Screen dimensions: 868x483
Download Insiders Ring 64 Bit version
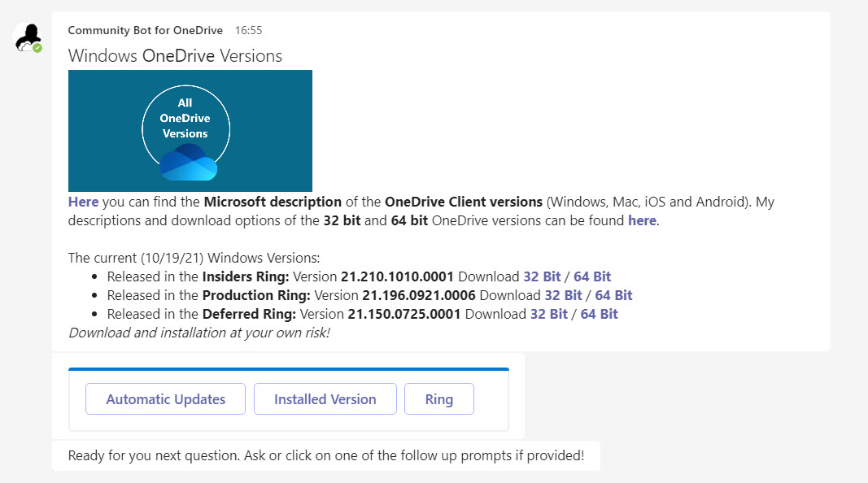pyautogui.click(x=592, y=276)
